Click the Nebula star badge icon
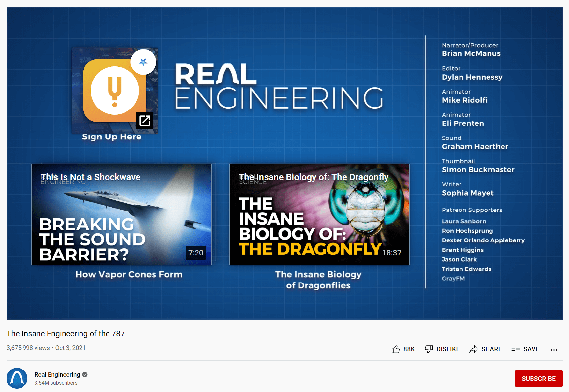The width and height of the screenshot is (569, 392). [143, 62]
